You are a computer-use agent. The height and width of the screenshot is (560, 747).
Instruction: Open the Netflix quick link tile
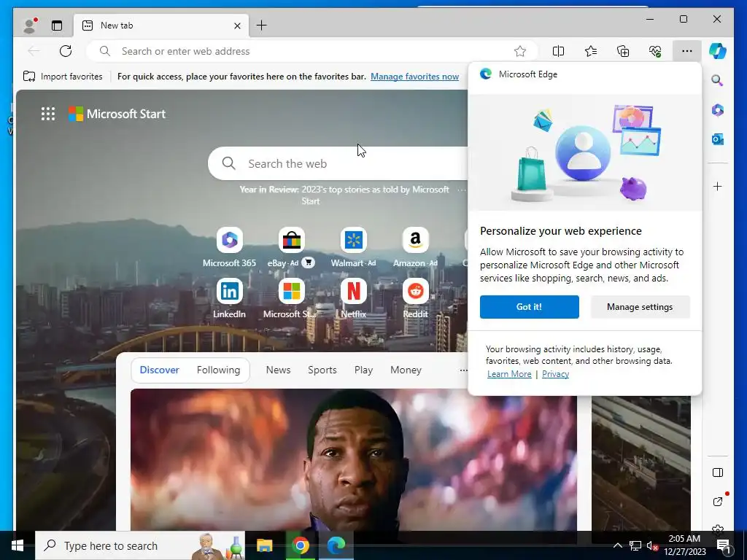pyautogui.click(x=354, y=298)
